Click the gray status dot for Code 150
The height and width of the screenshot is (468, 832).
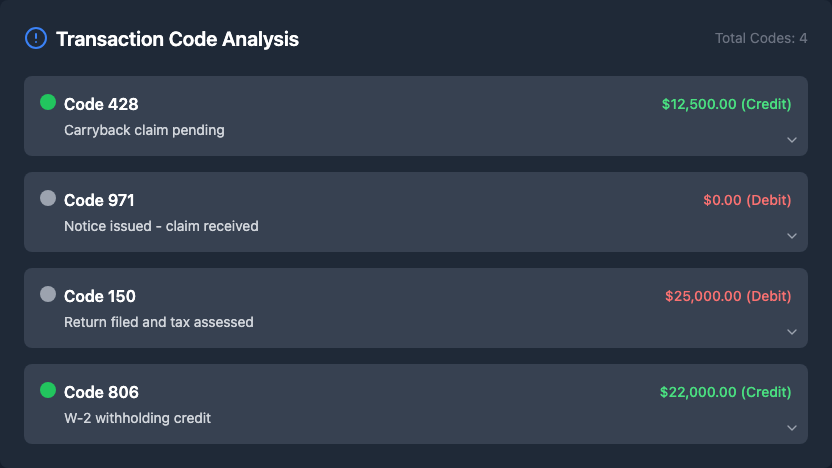[x=48, y=294]
